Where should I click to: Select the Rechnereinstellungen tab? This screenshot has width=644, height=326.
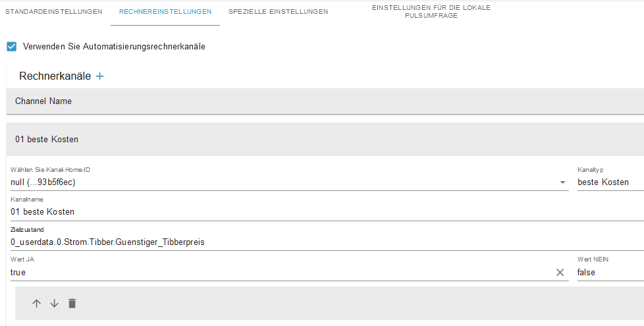pos(165,12)
